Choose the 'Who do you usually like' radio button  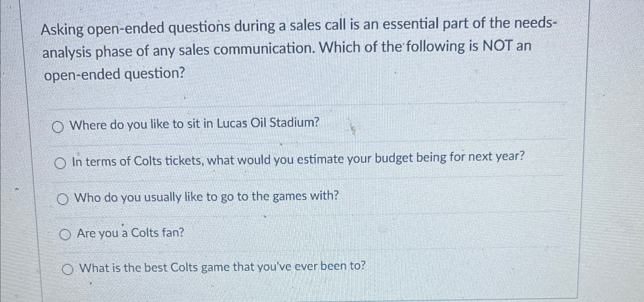click(x=63, y=199)
